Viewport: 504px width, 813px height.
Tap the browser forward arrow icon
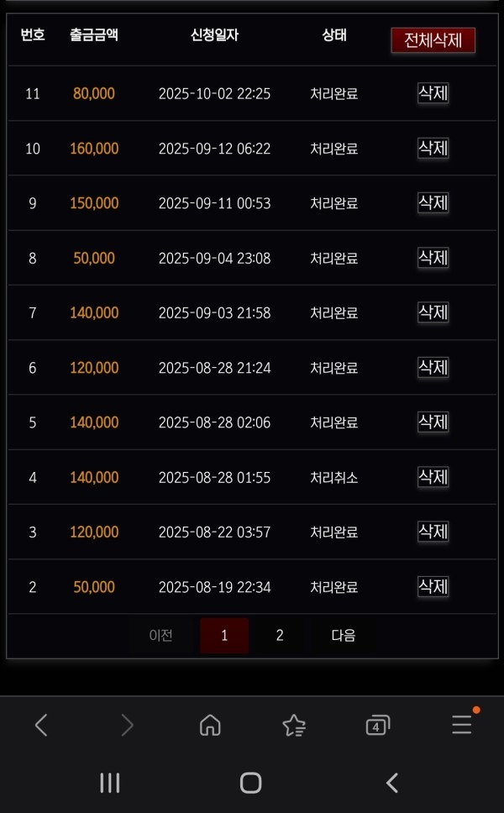127,725
